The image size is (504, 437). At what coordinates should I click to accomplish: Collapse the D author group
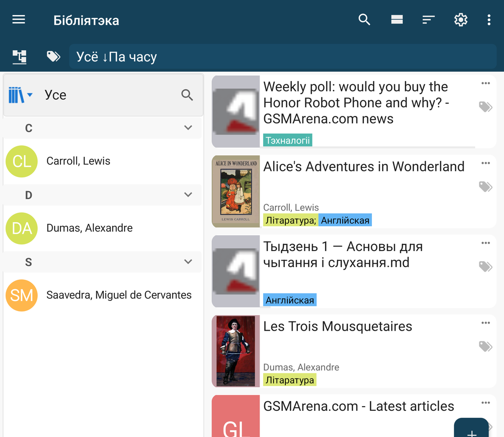(x=188, y=195)
